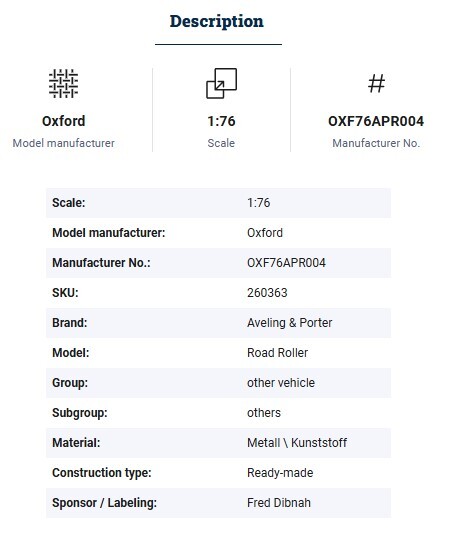Viewport: 452px width, 533px height.
Task: Open the Aveling & Porter brand value
Action: pos(290,323)
